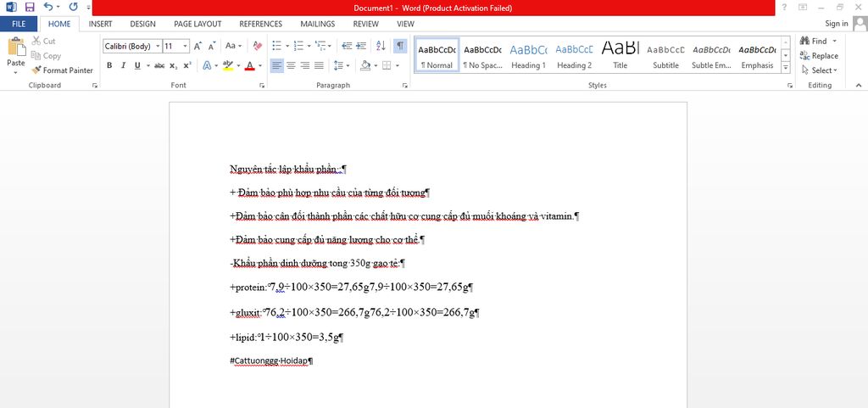The image size is (868, 408).
Task: Select the Normal style
Action: [437, 55]
